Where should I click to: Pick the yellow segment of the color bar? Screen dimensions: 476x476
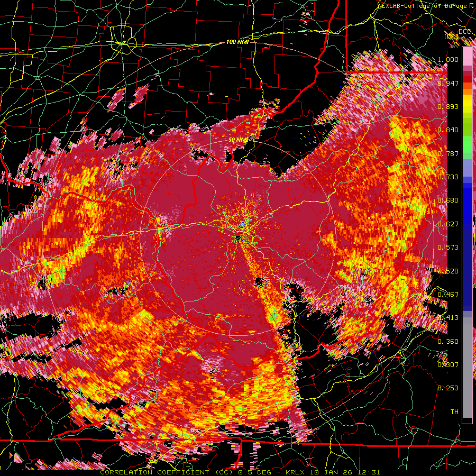click(467, 104)
